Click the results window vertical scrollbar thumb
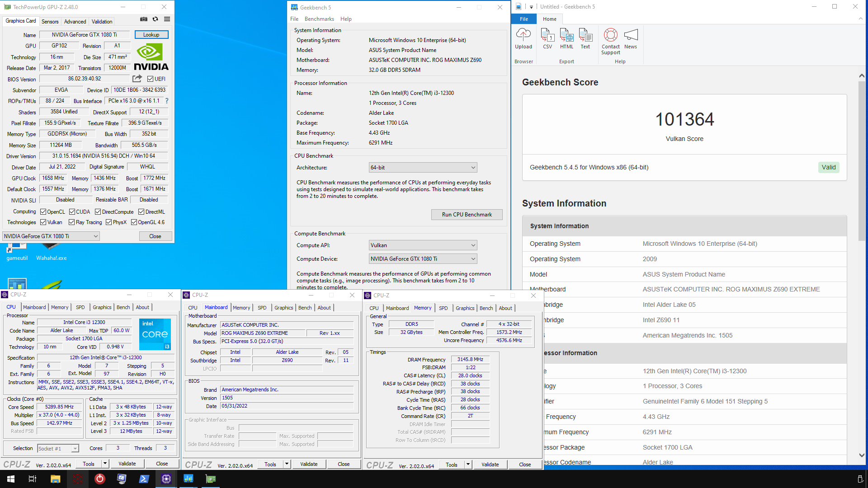Viewport: 868px width, 488px height. point(862,160)
